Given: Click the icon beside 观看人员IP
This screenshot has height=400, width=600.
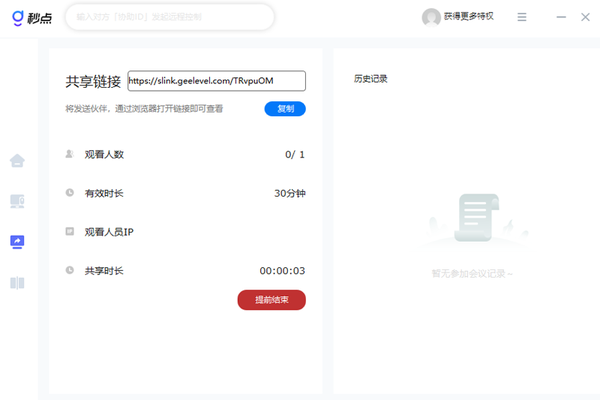Looking at the screenshot, I should pyautogui.click(x=69, y=231).
